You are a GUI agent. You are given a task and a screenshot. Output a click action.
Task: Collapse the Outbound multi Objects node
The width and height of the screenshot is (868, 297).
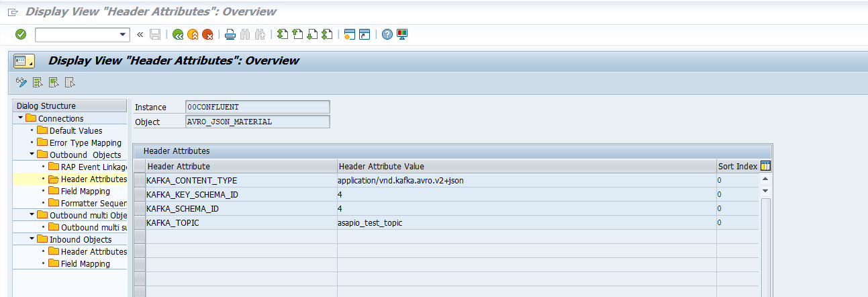point(32,215)
